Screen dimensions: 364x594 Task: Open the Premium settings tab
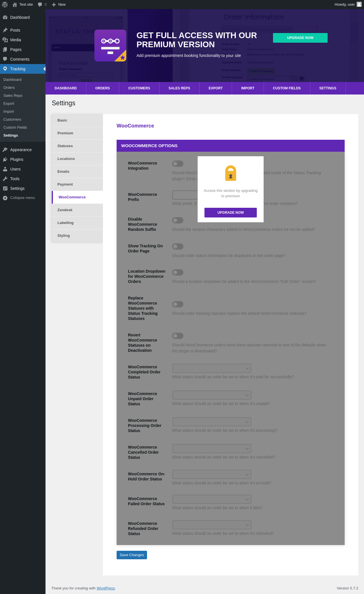77,133
